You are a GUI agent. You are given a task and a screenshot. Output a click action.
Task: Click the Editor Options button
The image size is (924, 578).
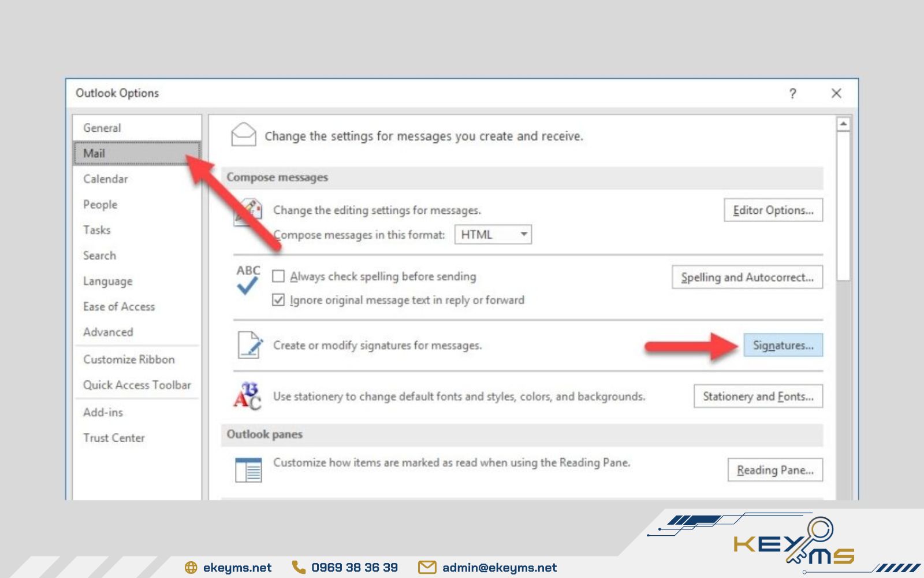tap(773, 210)
